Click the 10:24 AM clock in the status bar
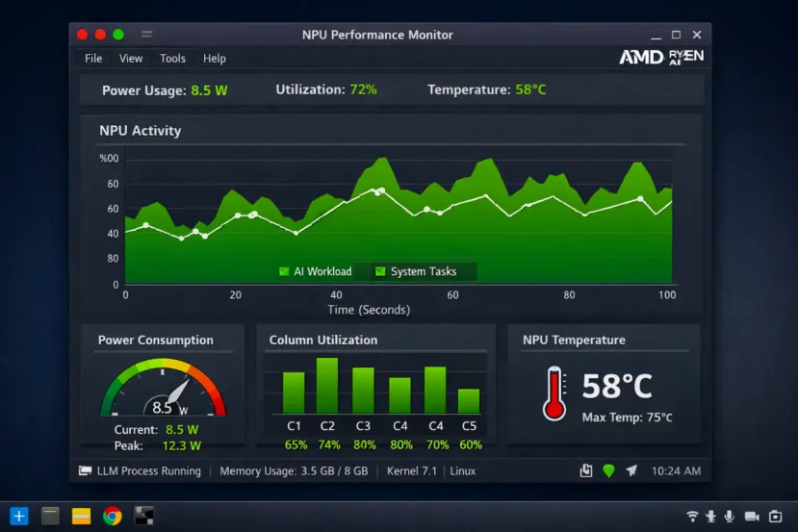798x532 pixels. click(676, 471)
